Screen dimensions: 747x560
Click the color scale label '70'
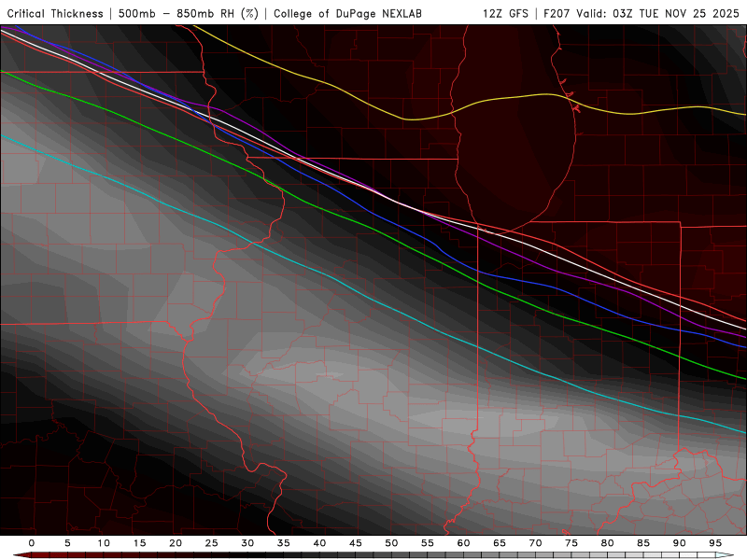(535, 543)
